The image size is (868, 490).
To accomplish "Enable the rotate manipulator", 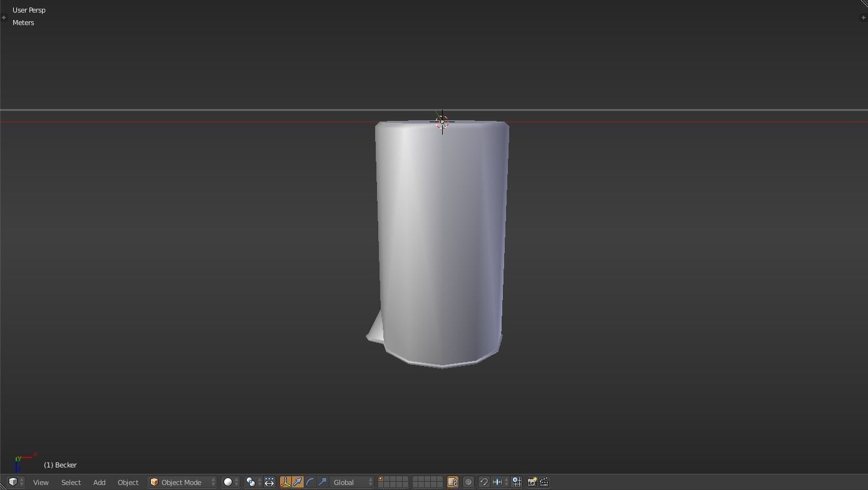I will tap(310, 482).
